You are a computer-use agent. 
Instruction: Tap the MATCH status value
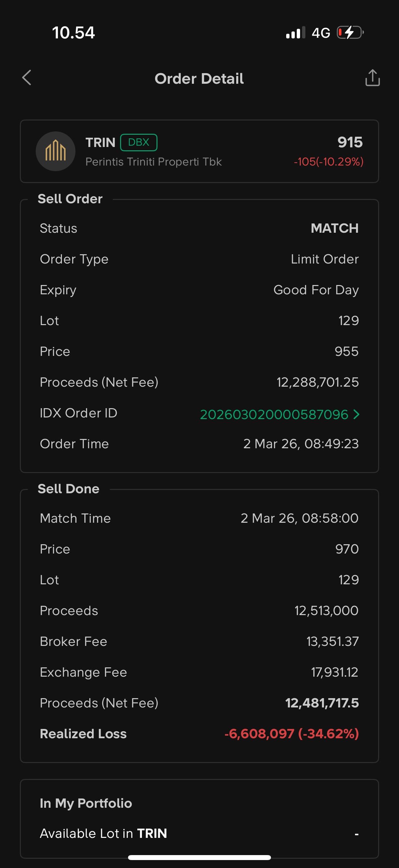coord(334,228)
